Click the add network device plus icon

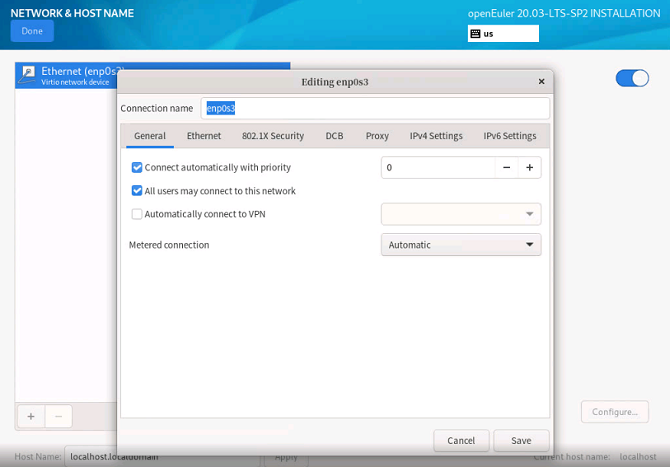30,415
